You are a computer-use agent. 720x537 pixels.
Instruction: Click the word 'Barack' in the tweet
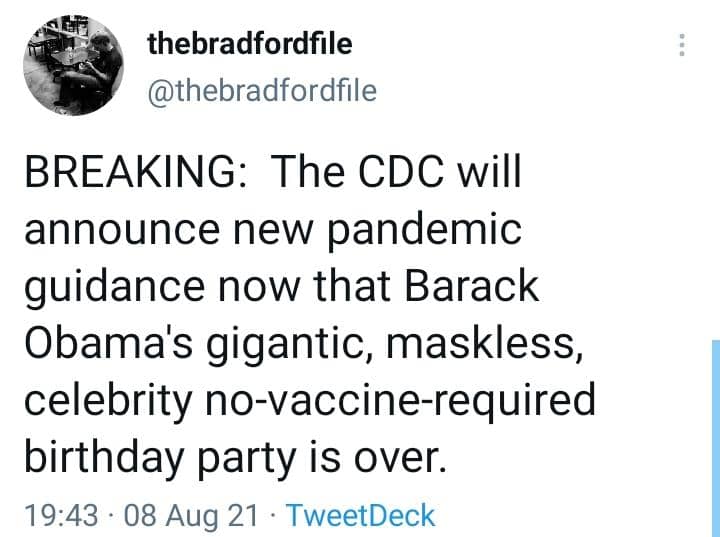(472, 287)
